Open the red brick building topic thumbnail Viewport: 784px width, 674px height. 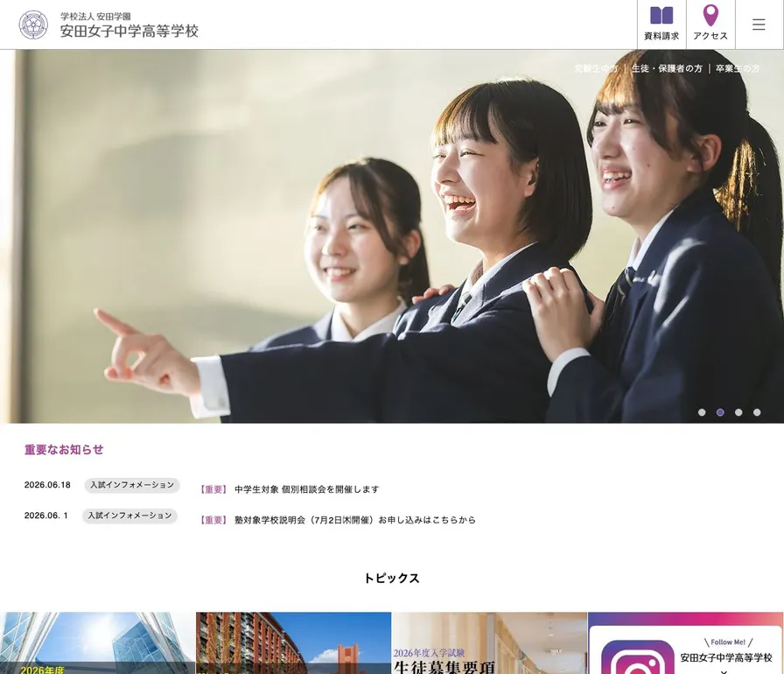click(293, 643)
